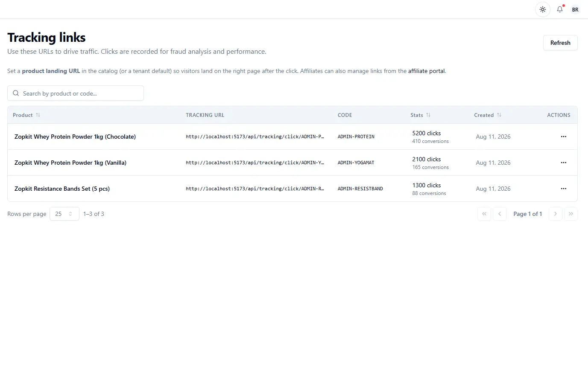This screenshot has width=588, height=384.
Task: Click the ADMIN-YOGAMAT code
Action: pyautogui.click(x=356, y=163)
